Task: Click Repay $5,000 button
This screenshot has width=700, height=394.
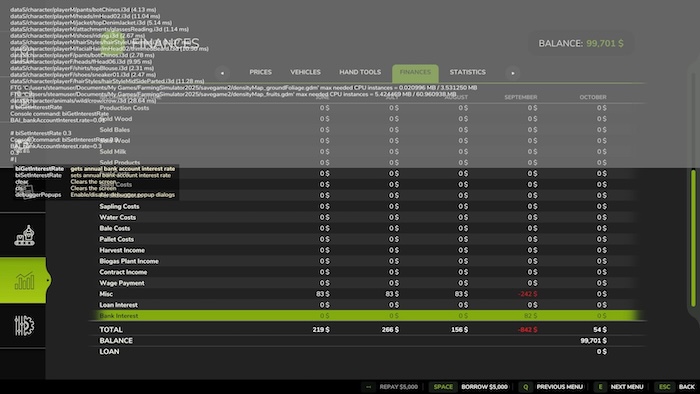Action: tap(399, 387)
